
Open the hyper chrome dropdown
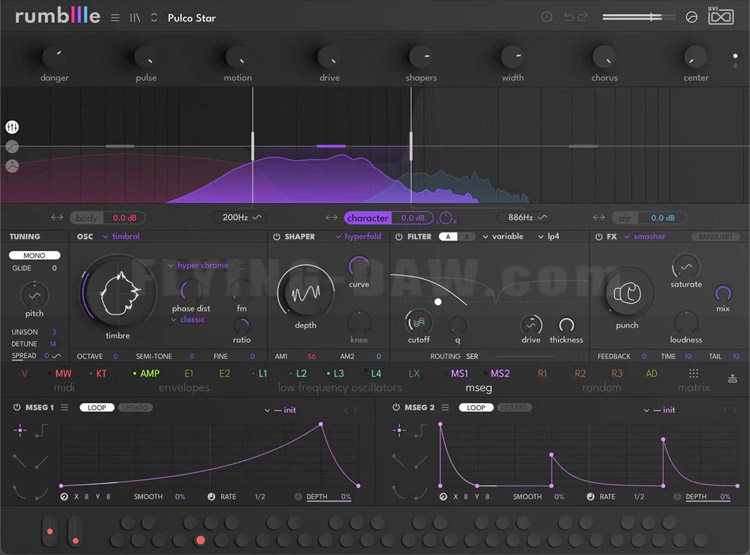point(199,265)
